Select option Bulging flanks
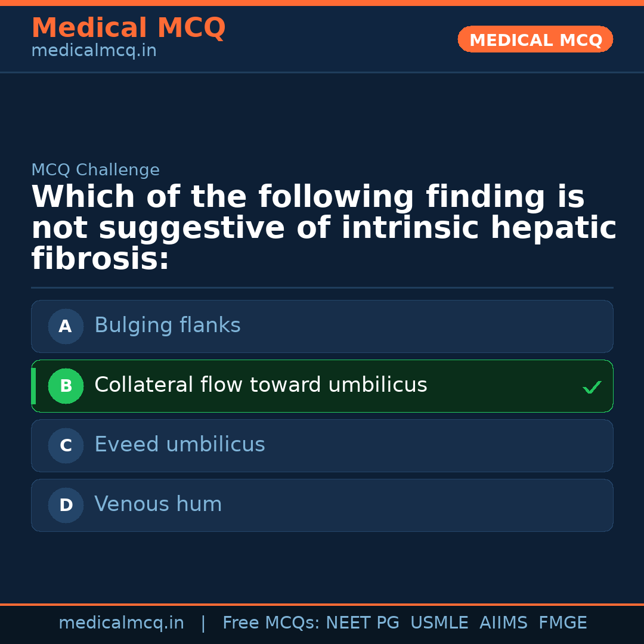This screenshot has height=644, width=644. (168, 326)
